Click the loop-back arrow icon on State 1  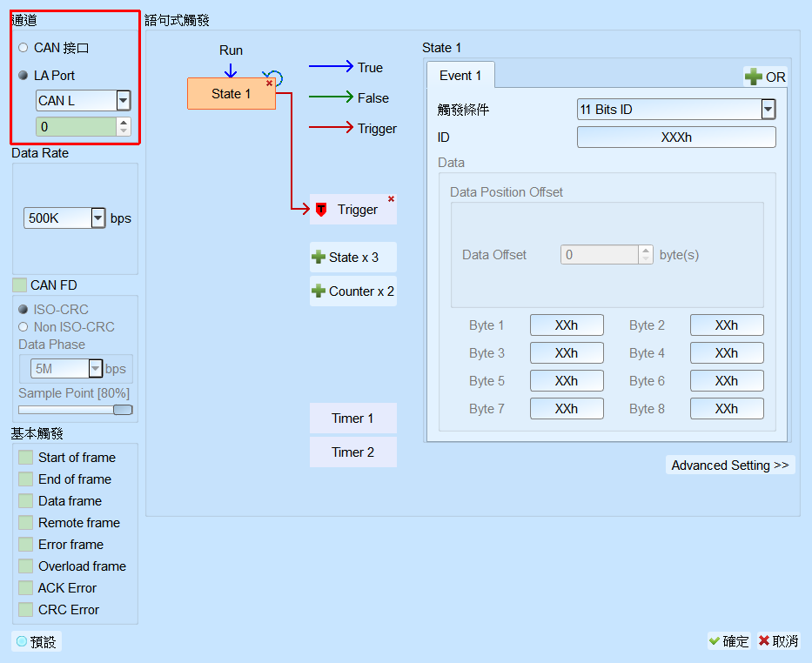(x=273, y=77)
